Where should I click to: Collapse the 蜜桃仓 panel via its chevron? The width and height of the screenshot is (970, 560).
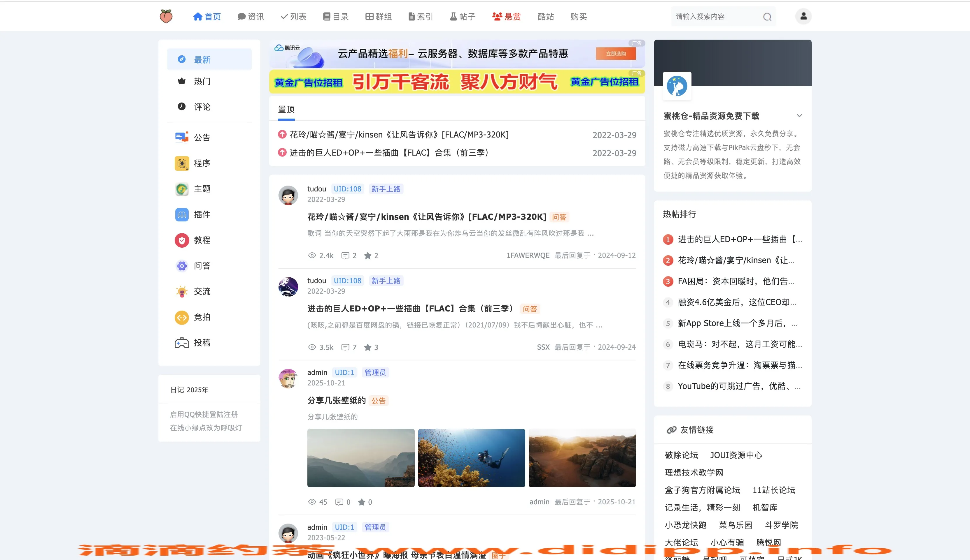coord(799,116)
